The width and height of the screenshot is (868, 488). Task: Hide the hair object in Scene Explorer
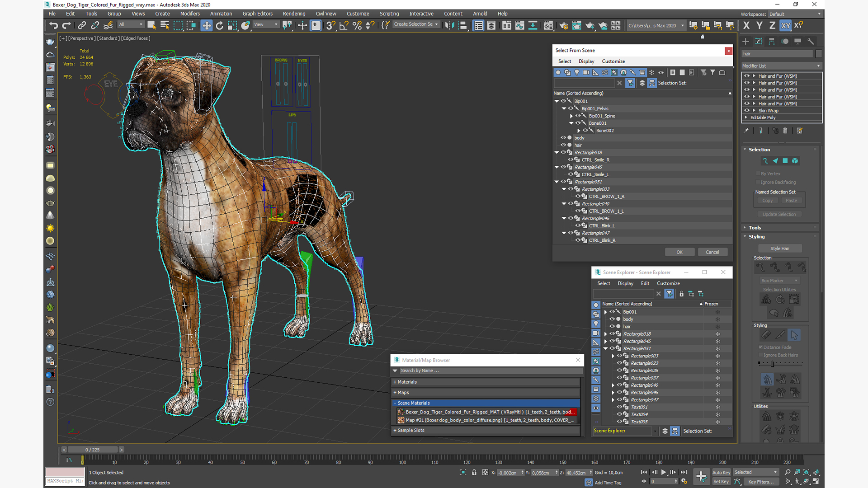(612, 326)
